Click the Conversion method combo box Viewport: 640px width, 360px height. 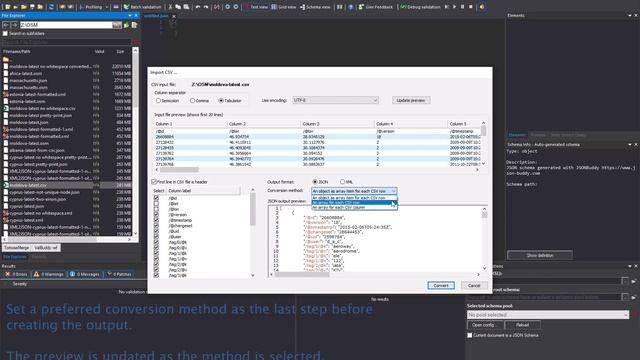tap(354, 191)
